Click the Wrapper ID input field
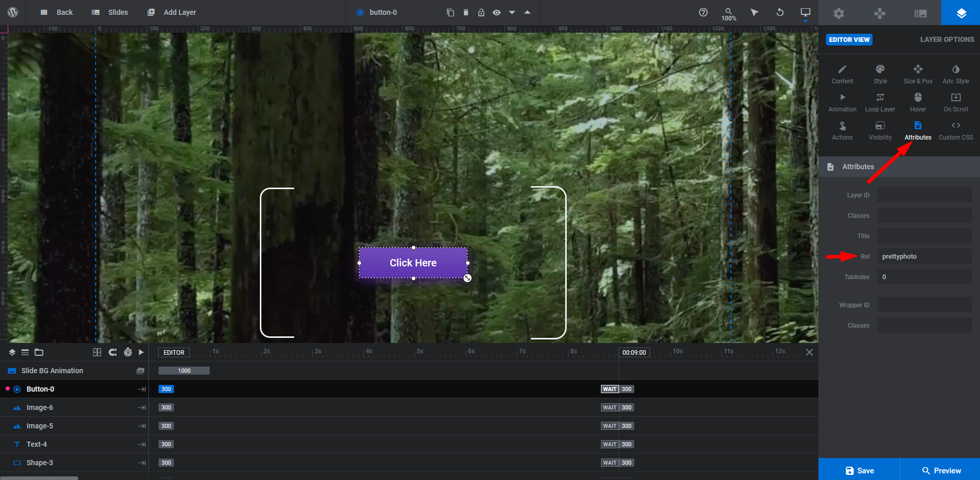The image size is (980, 480). [x=924, y=305]
